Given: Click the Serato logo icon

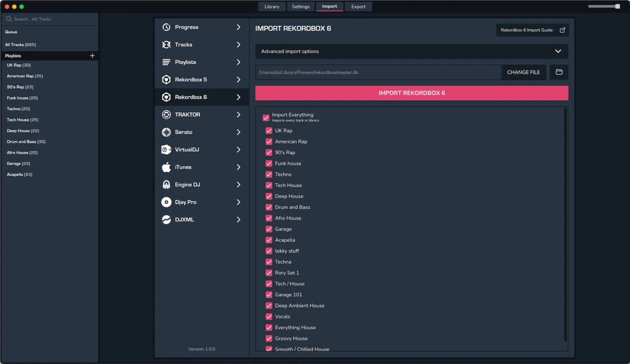Looking at the screenshot, I should coord(166,132).
